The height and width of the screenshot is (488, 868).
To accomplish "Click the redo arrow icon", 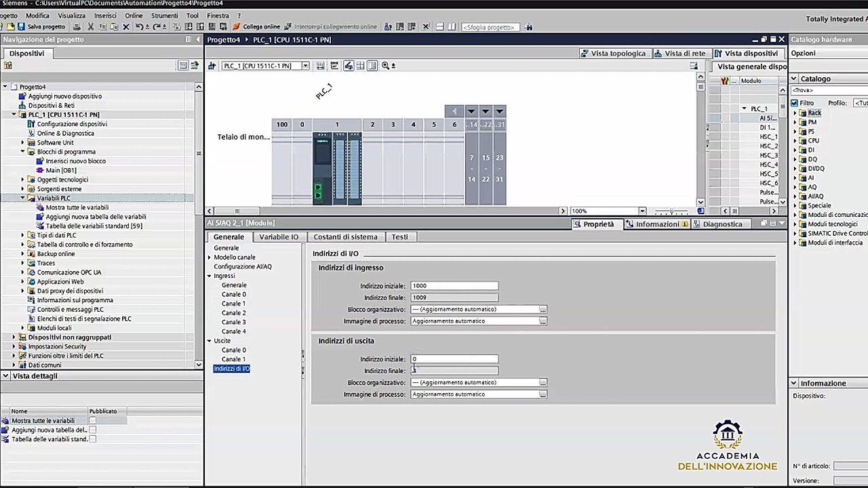I will point(157,26).
